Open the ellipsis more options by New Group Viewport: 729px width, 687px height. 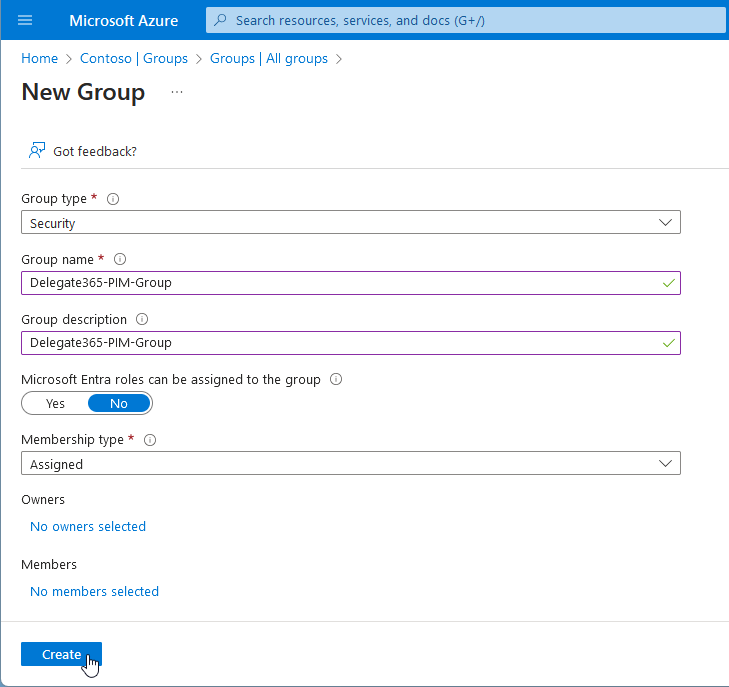(177, 92)
